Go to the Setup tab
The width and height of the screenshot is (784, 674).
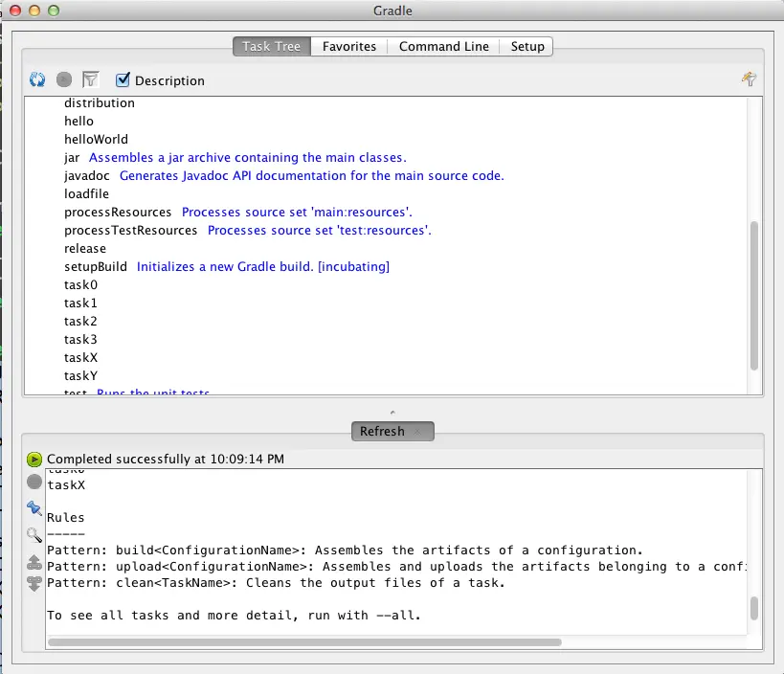click(527, 47)
